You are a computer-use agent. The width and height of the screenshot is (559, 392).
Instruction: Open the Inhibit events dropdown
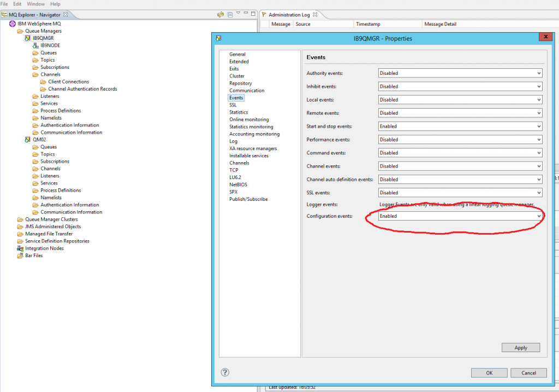point(460,86)
